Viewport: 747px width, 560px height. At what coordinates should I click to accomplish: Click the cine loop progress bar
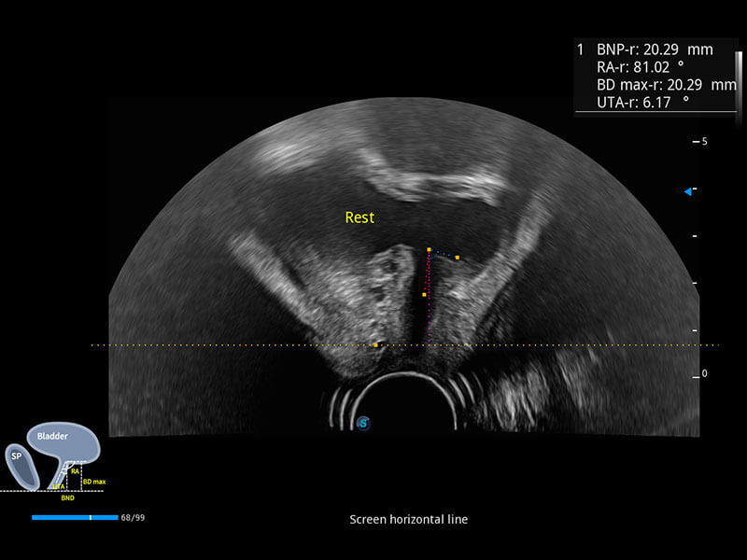pyautogui.click(x=74, y=517)
